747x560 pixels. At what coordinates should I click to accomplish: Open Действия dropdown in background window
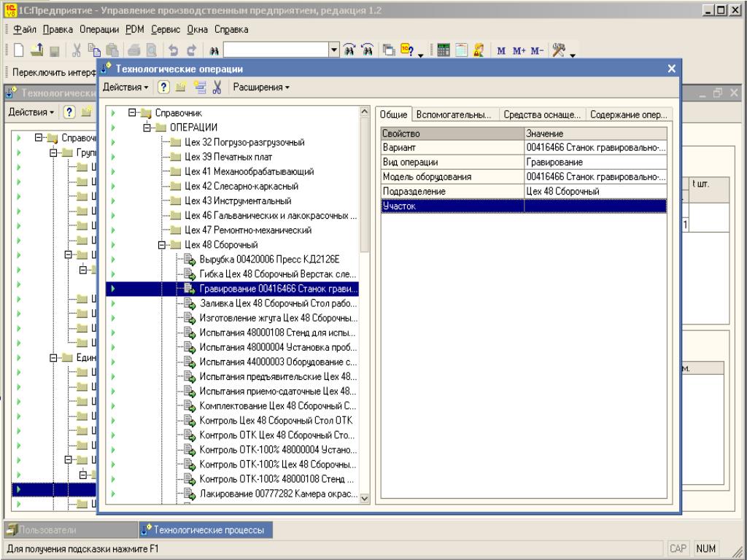[31, 112]
